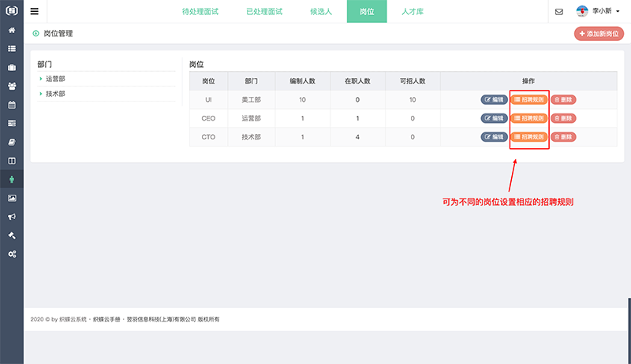
Task: Click the 添加新岗位 button
Action: tap(599, 34)
